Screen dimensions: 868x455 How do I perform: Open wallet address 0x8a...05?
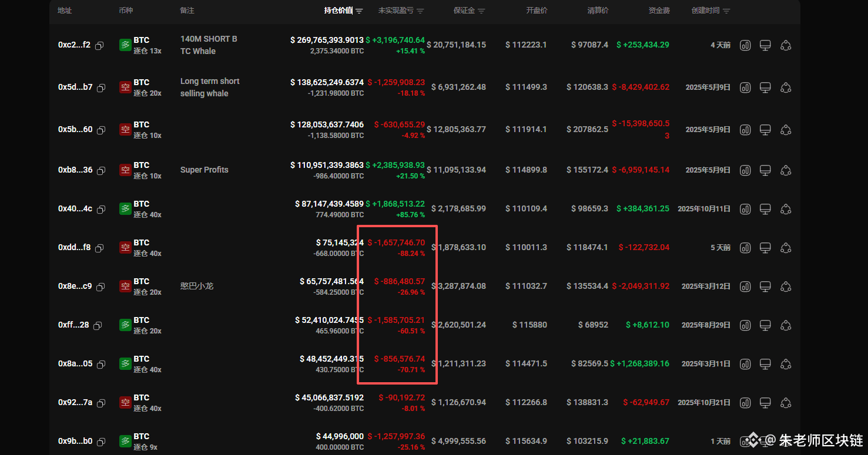click(x=75, y=364)
